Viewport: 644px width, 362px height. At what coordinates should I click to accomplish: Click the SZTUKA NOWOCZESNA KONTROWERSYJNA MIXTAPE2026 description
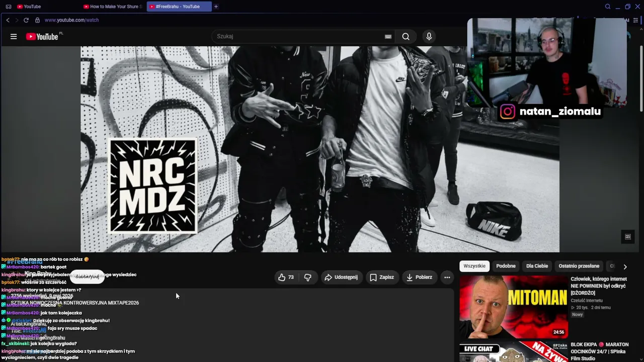75,303
